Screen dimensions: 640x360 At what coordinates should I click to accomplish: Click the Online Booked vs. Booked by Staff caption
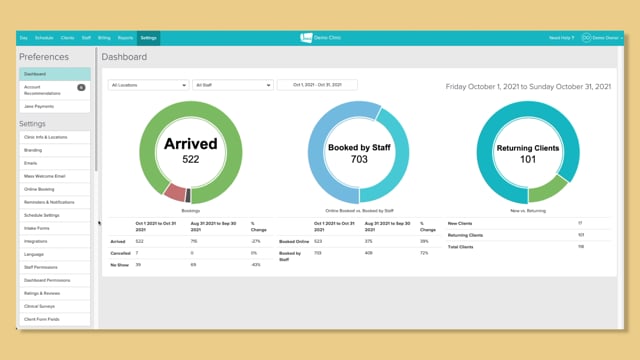(359, 211)
